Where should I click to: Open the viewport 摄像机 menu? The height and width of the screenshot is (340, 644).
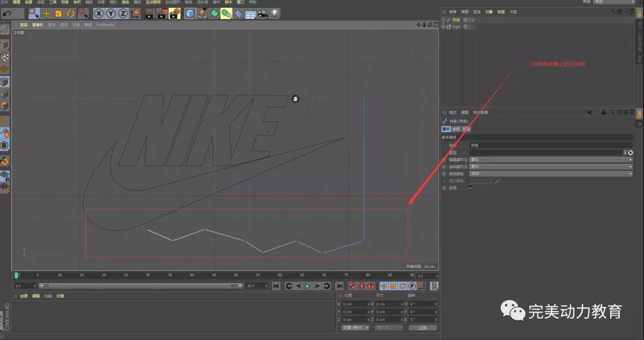(x=38, y=25)
